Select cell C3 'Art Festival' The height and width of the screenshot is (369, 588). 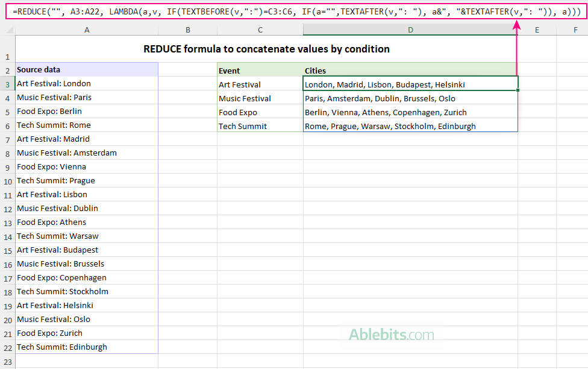tap(260, 84)
